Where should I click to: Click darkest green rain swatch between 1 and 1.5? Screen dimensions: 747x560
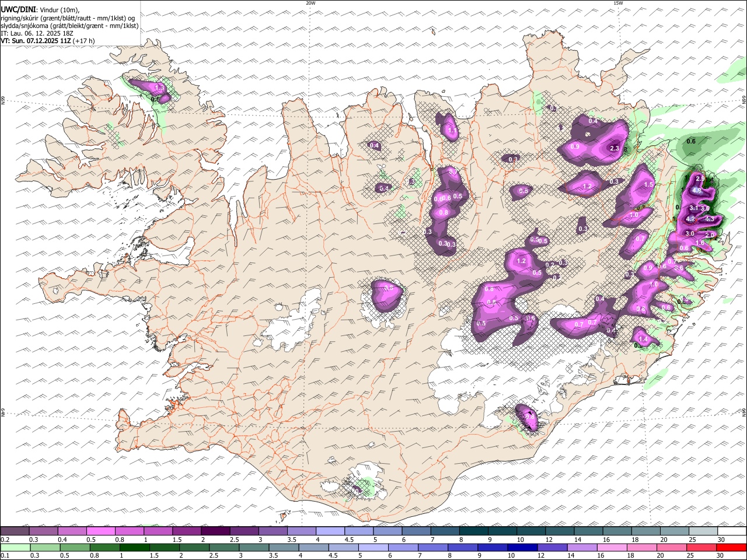coord(134,548)
